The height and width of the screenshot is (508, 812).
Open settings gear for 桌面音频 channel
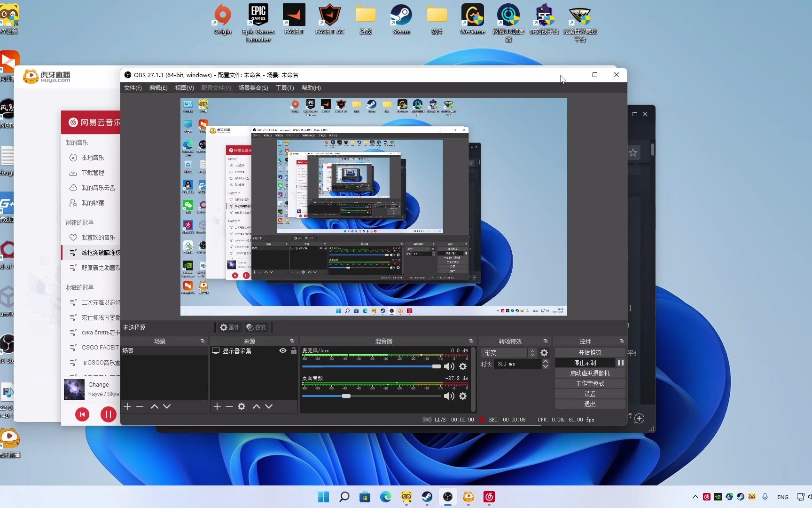click(463, 396)
